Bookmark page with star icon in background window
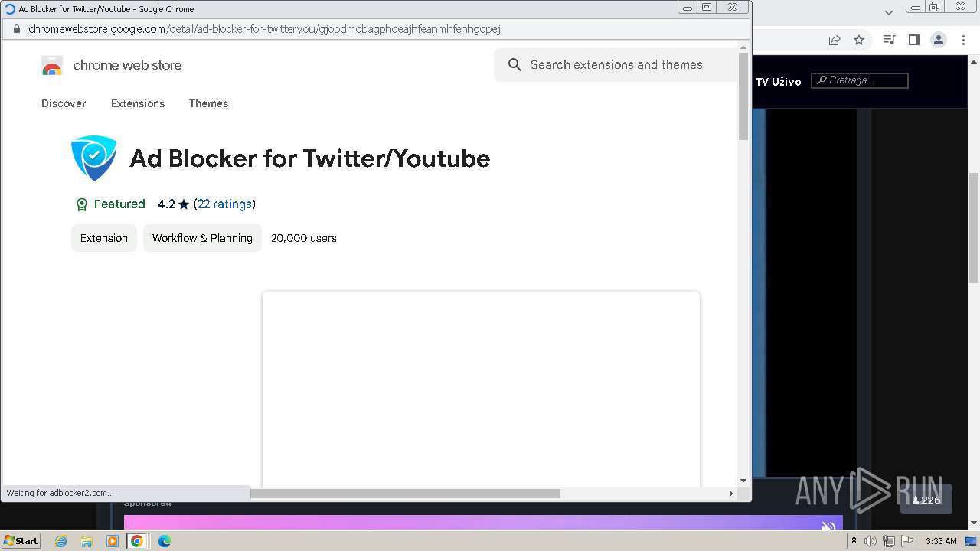 pos(859,40)
